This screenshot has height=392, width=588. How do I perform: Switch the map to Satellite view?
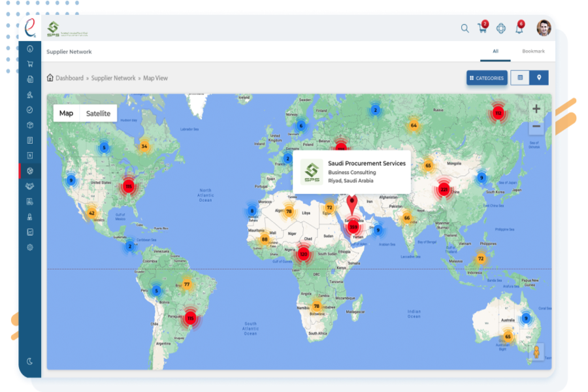pos(98,113)
